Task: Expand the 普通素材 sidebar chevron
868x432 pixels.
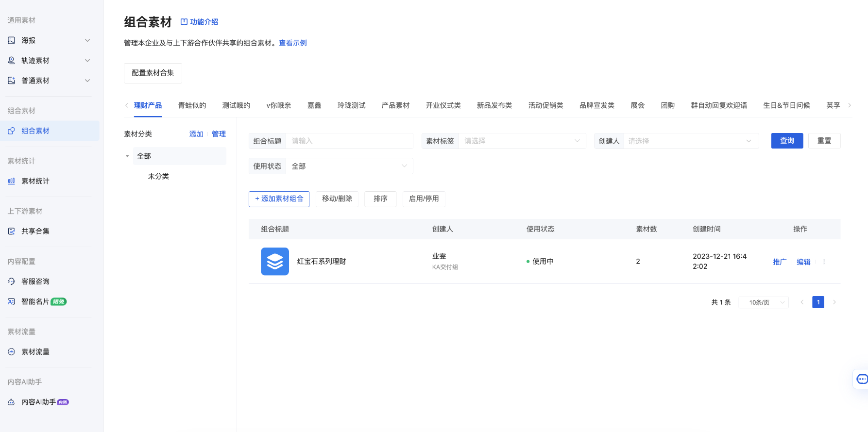Action: point(87,81)
